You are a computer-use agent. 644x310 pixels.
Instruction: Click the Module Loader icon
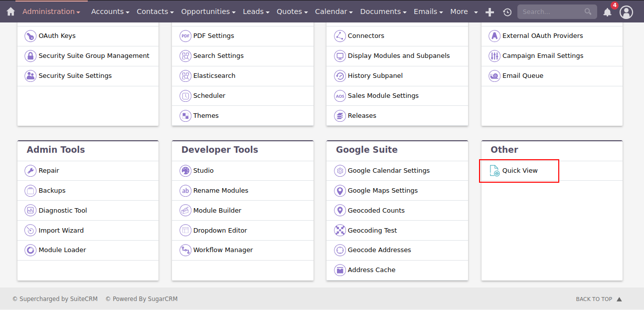(30, 250)
